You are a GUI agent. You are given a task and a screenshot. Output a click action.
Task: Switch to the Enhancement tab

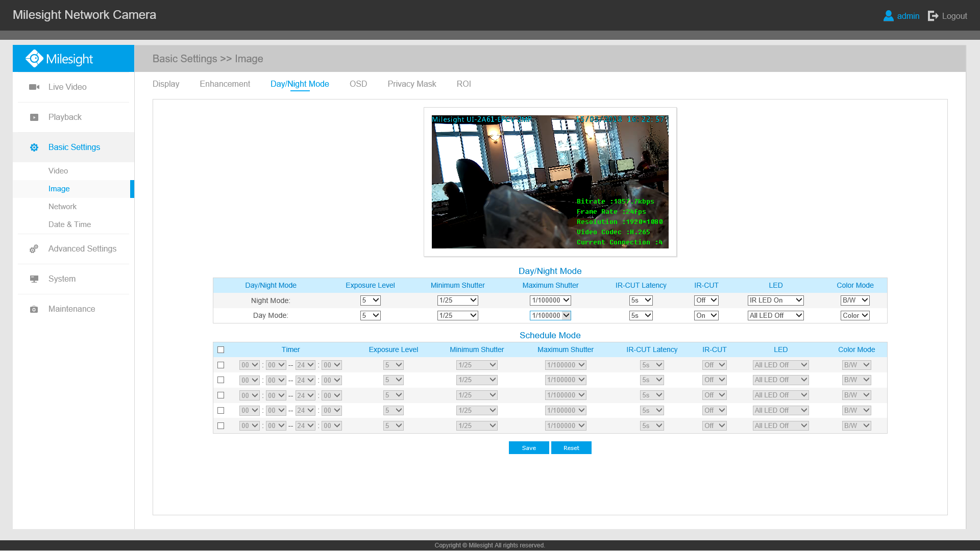[x=225, y=84]
